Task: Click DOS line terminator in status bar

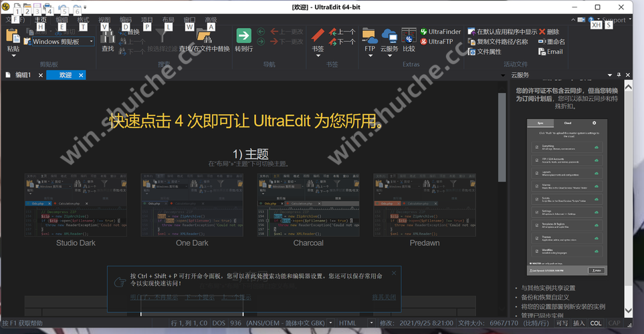Action: coord(219,323)
